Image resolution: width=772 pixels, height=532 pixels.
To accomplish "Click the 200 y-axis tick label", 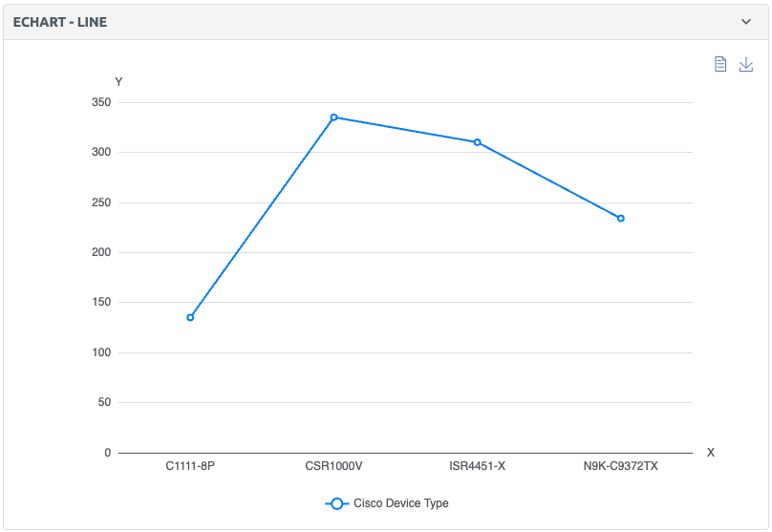I will click(x=101, y=252).
